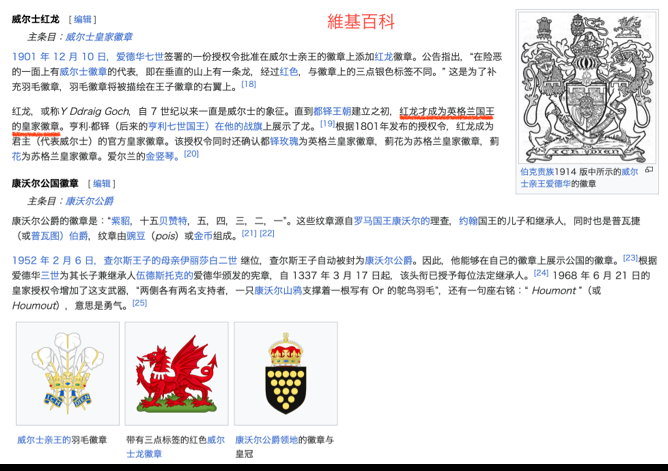Viewport: 668px width, 471px height.
Task: Open the 三世 link after 爱德华
Action: click(x=50, y=276)
